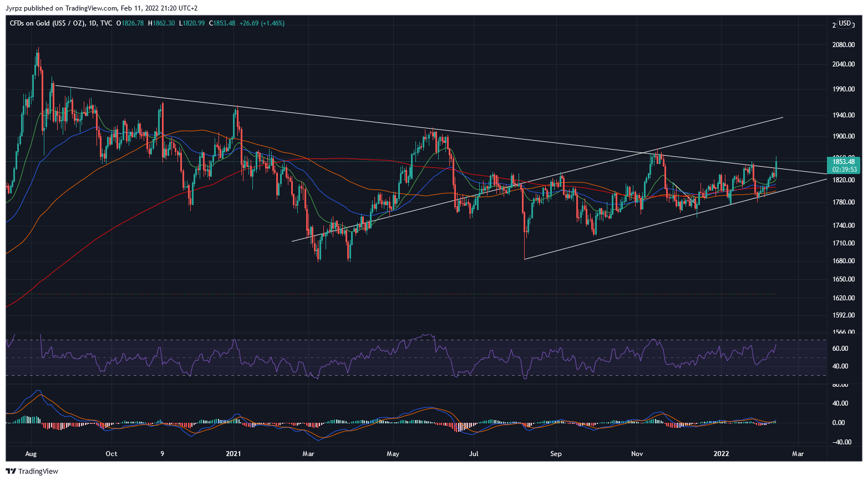Click the TradingView logo icon at bottom left
The image size is (868, 481).
coord(11,471)
